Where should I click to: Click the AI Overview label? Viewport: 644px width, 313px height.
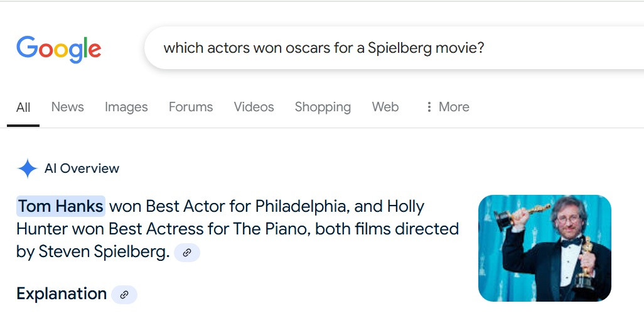(82, 168)
